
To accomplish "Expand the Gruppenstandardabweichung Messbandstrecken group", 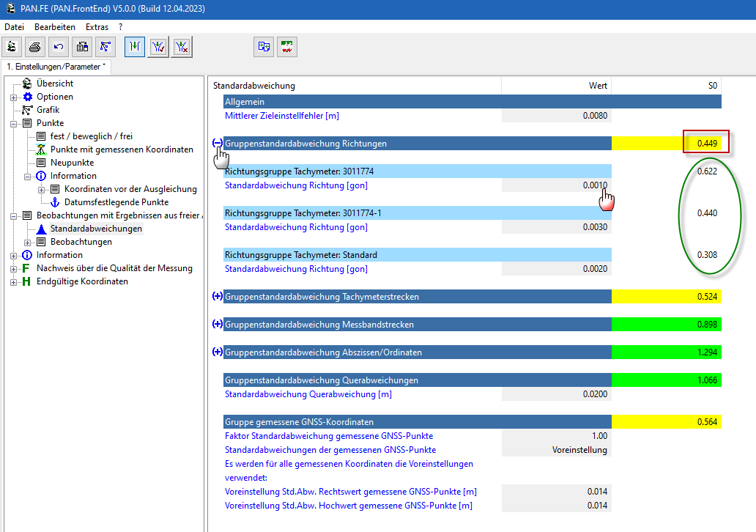I will click(x=217, y=324).
